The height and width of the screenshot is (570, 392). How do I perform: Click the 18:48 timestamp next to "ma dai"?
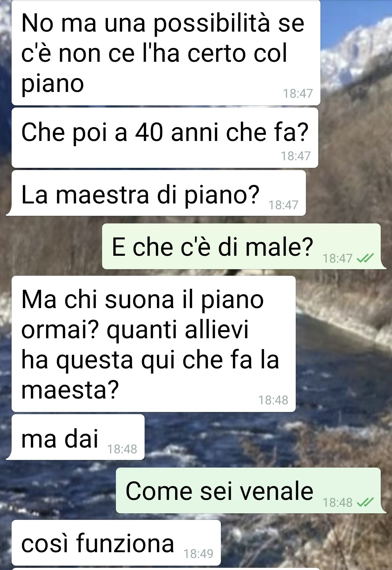coord(122,449)
